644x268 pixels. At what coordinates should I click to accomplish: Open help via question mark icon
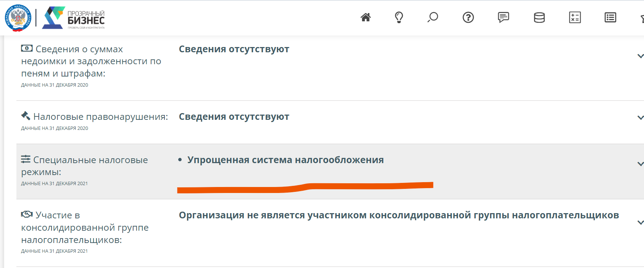468,17
